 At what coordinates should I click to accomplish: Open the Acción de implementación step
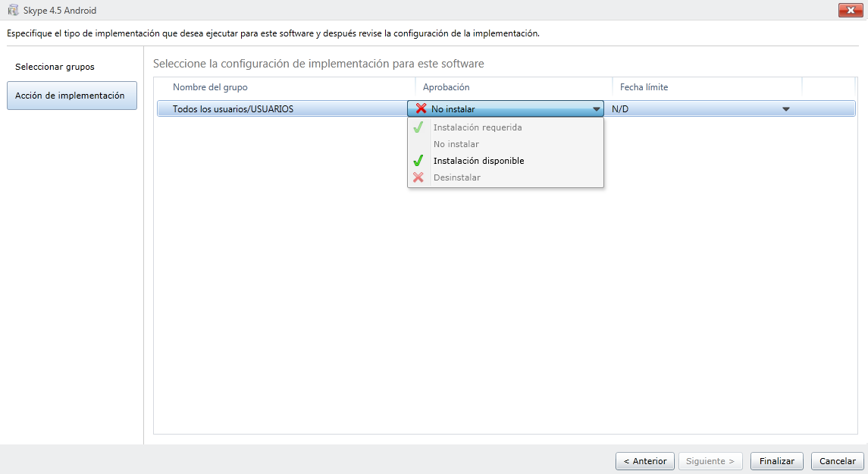[71, 96]
